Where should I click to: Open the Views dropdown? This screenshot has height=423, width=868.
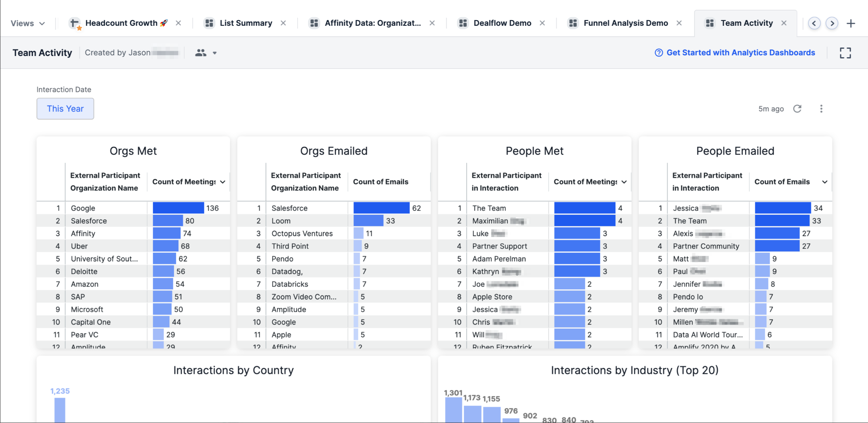point(27,23)
